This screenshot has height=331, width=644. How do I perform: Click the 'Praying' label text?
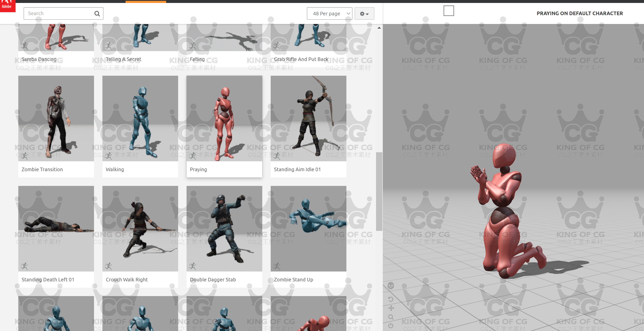click(x=198, y=169)
